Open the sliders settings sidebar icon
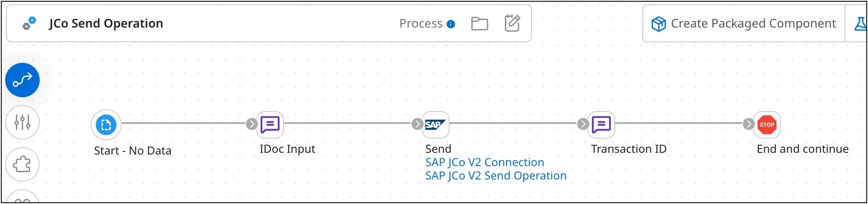This screenshot has width=868, height=204. (x=22, y=122)
